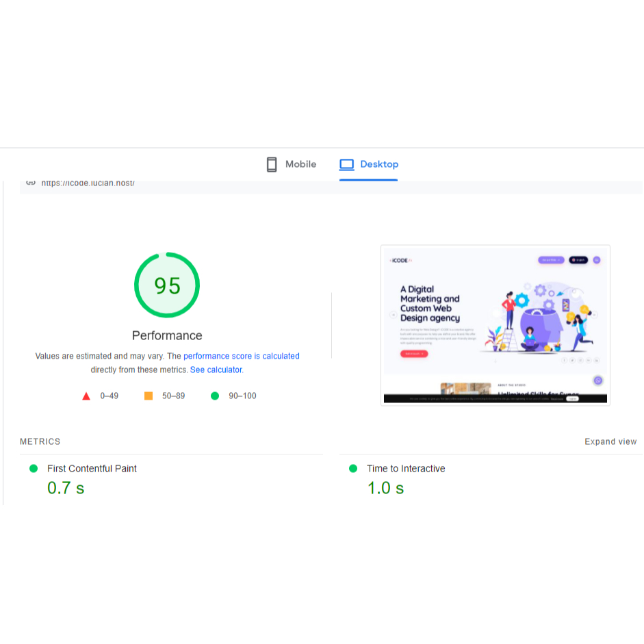Click the desktop laptop icon
Screen dimensions: 644x644
coord(347,165)
